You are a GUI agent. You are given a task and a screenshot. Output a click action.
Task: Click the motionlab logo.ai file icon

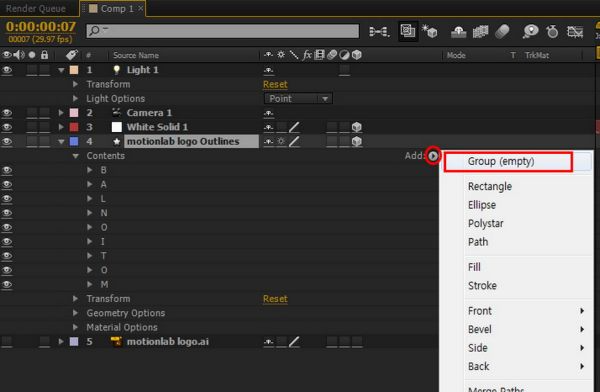point(116,341)
